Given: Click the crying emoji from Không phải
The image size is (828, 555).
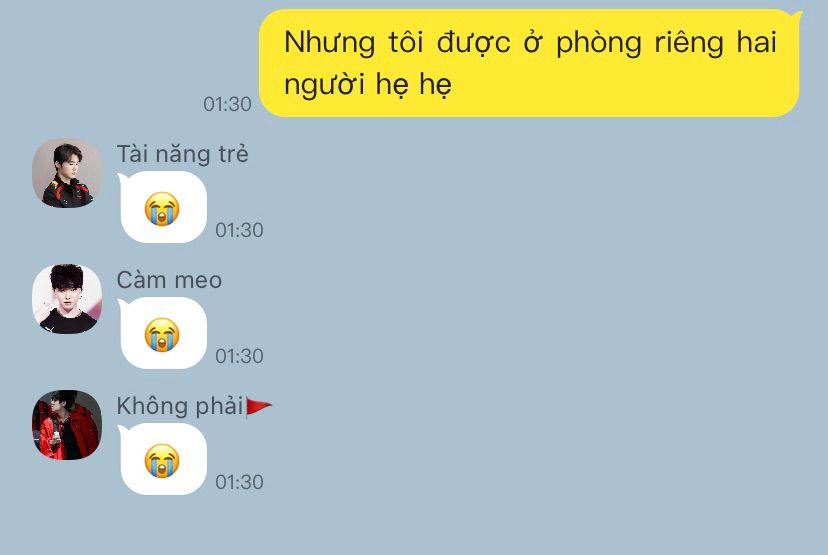Looking at the screenshot, I should (x=162, y=460).
